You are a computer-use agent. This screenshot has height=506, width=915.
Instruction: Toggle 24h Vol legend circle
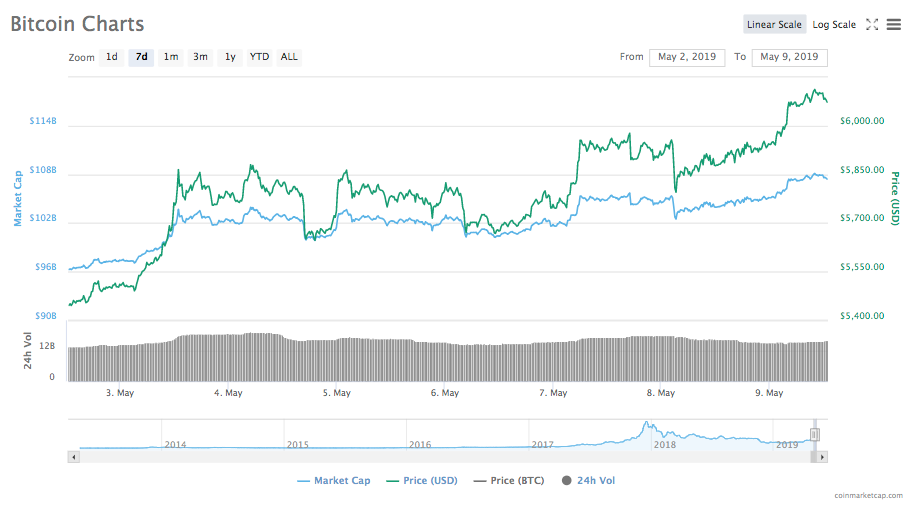tap(567, 481)
